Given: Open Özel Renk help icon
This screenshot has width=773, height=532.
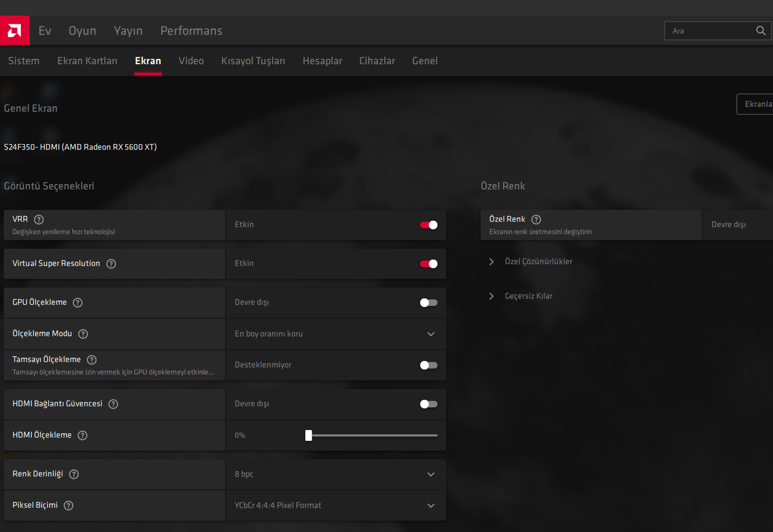Looking at the screenshot, I should (x=536, y=220).
